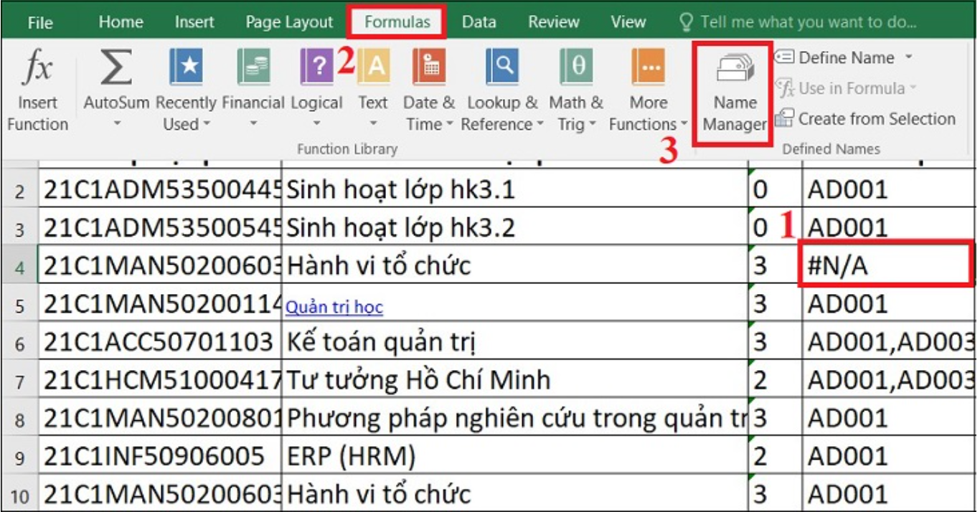
Task: Switch to the Insert tab
Action: tap(194, 22)
